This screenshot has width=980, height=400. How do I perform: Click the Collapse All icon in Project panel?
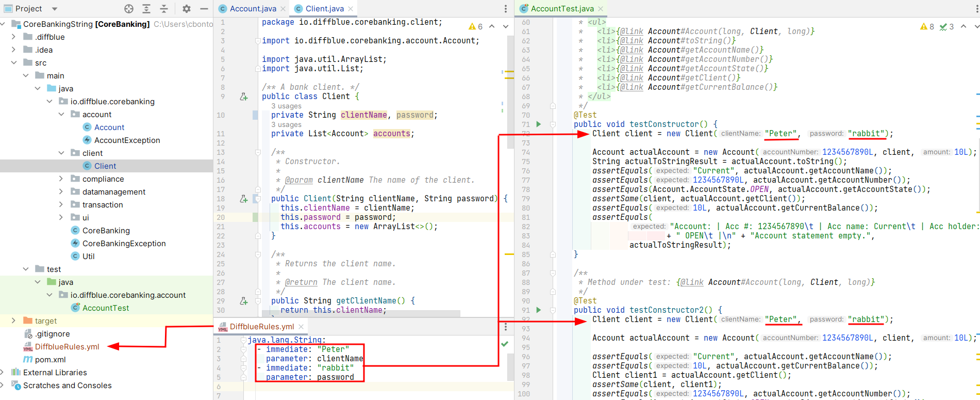(x=164, y=9)
